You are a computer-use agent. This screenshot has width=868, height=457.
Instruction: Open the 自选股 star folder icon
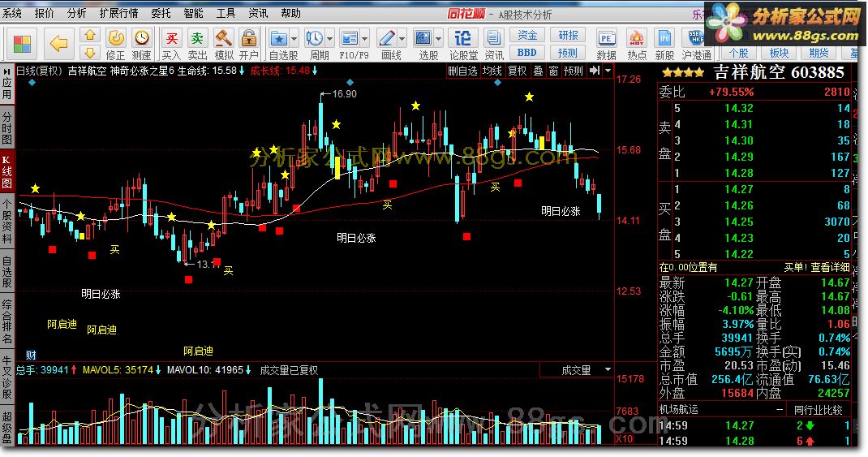coord(278,38)
